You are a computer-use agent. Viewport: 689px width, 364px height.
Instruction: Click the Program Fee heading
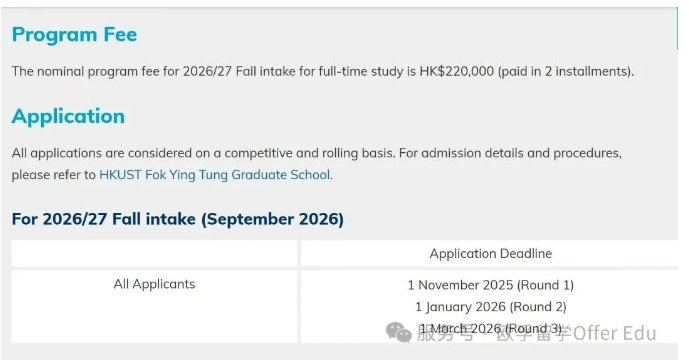(x=74, y=34)
